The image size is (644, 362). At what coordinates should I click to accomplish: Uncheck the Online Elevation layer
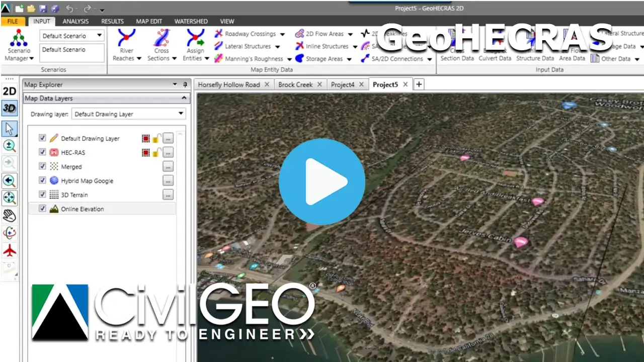[x=42, y=209]
